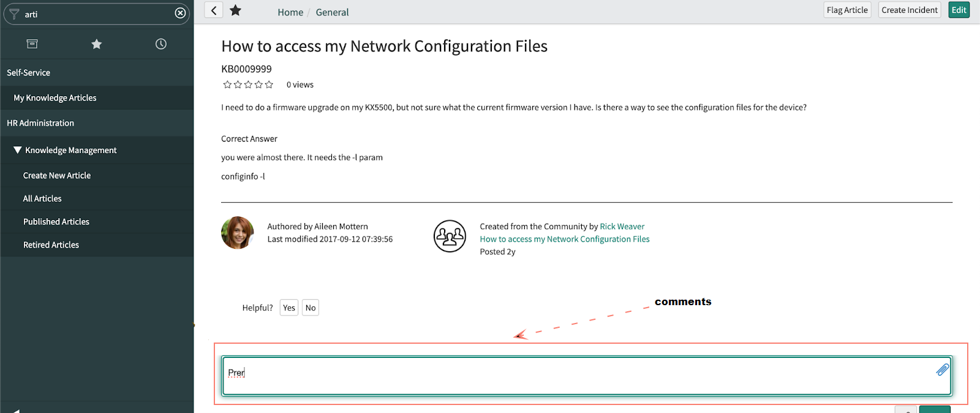The image size is (980, 413).
Task: Click the Flag Article button
Action: pos(847,10)
